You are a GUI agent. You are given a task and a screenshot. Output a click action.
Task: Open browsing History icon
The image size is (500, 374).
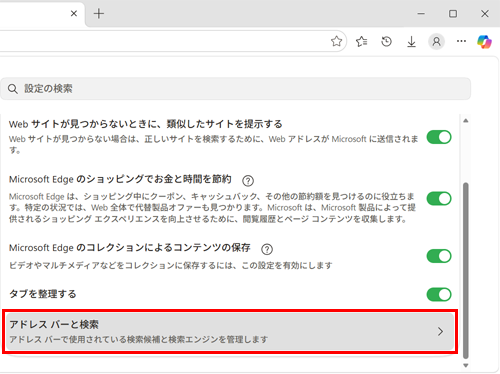tap(386, 42)
